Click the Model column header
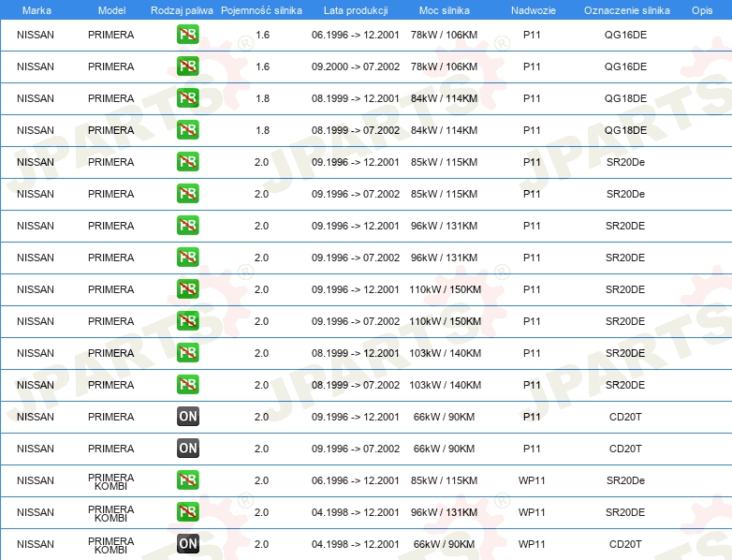This screenshot has height=560, width=732. point(111,10)
